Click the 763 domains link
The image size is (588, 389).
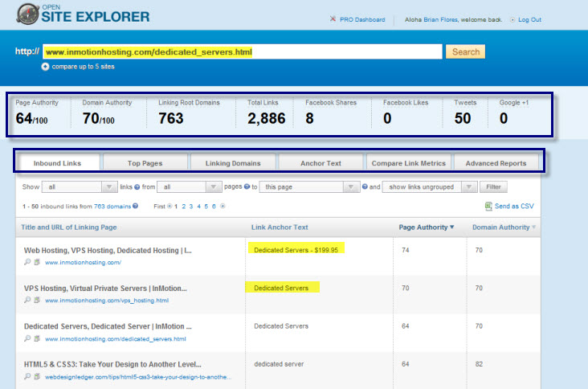(112, 207)
